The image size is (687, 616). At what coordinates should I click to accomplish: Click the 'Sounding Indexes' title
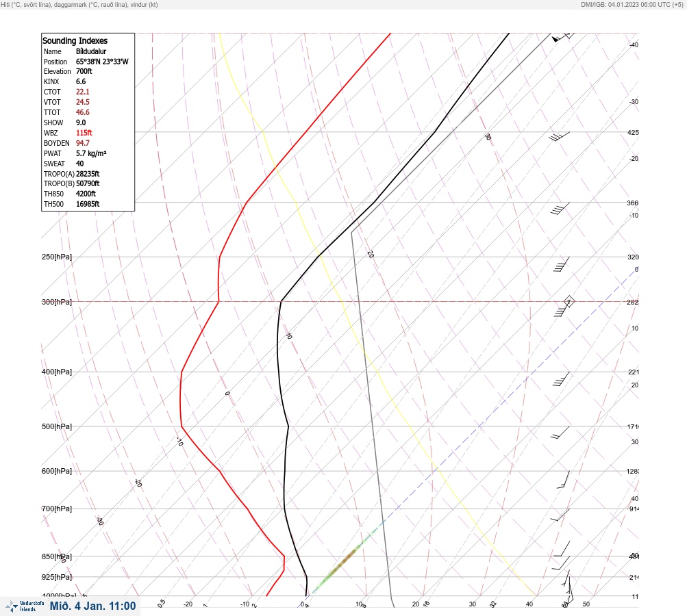pyautogui.click(x=75, y=40)
